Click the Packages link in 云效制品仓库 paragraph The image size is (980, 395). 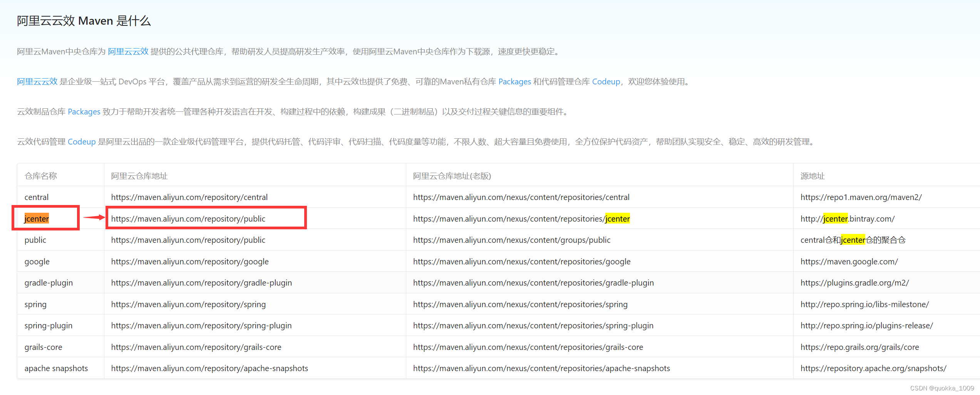pyautogui.click(x=84, y=111)
